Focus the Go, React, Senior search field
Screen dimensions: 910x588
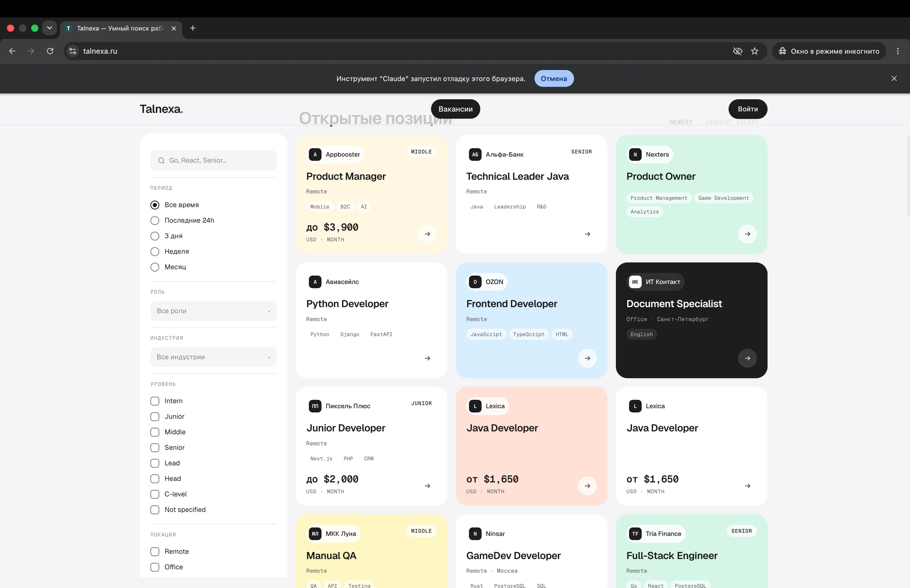point(214,161)
